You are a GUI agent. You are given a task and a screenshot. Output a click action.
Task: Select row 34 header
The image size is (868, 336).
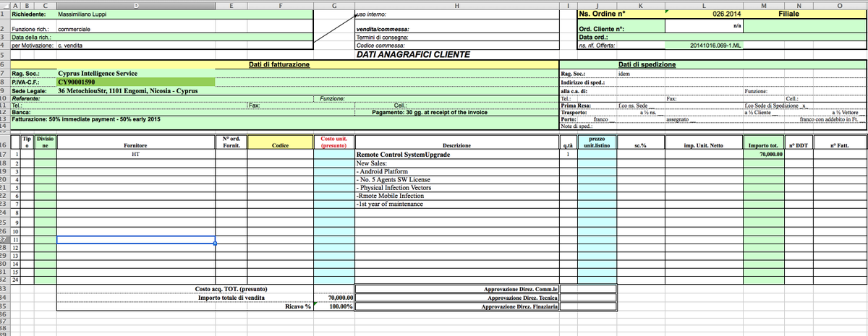pos(4,297)
